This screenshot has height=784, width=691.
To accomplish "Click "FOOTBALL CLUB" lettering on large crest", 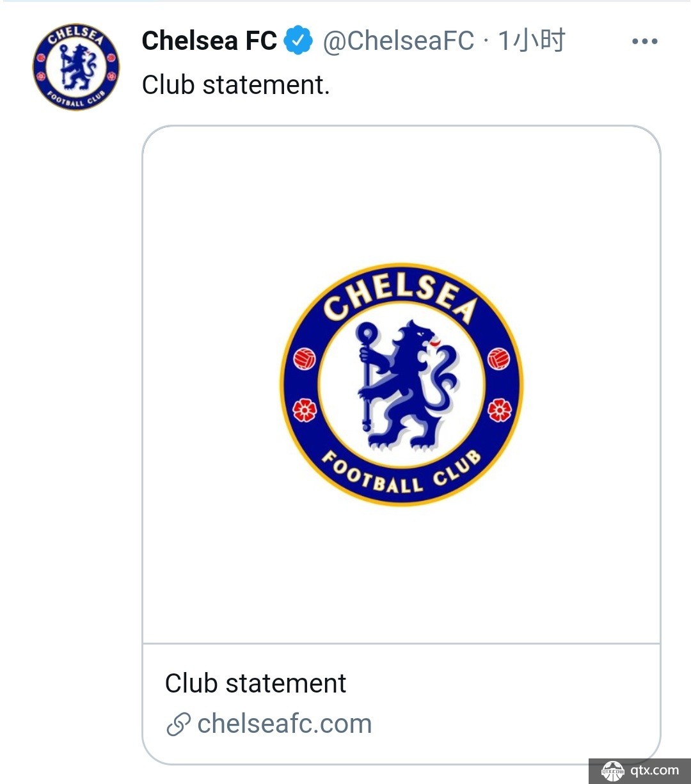I will tap(401, 476).
